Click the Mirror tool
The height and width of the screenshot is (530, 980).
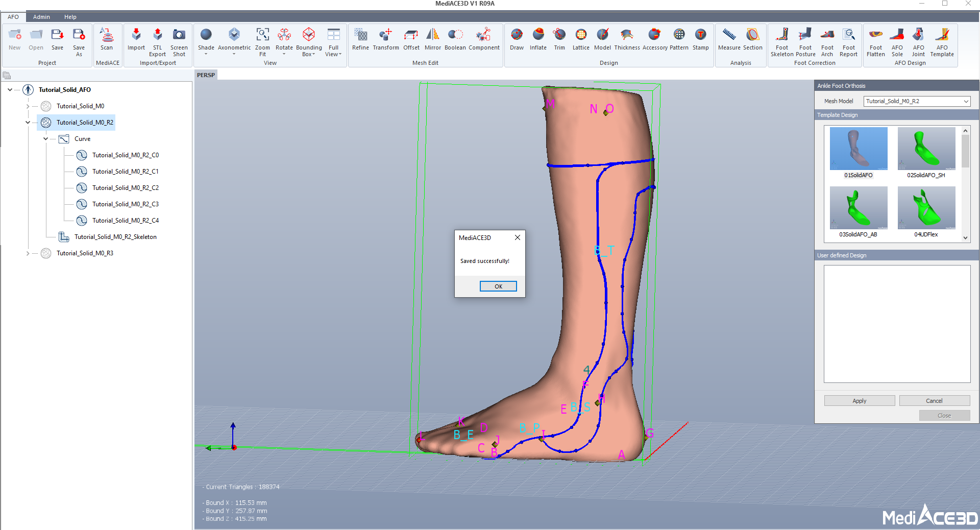tap(433, 39)
